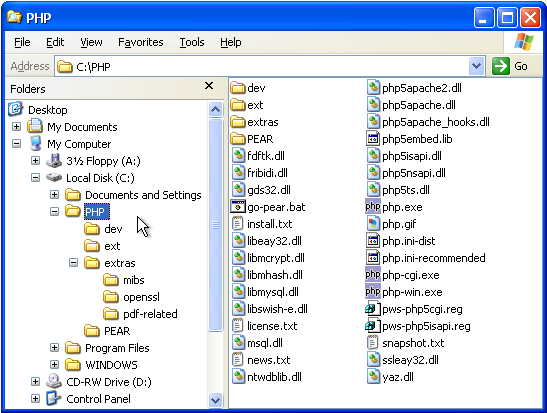Image resolution: width=547 pixels, height=413 pixels.
Task: Open the Edit menu
Action: coord(55,42)
